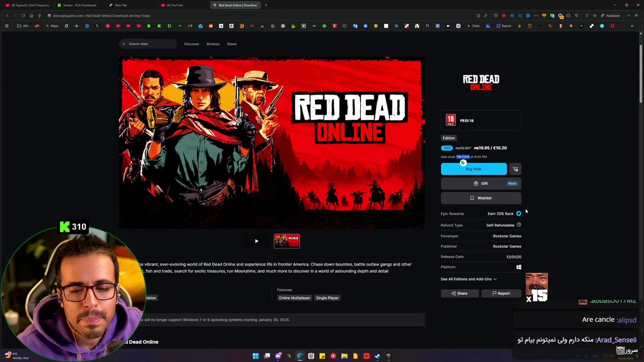Open File Explorer from taskbar
Image resolution: width=644 pixels, height=362 pixels.
344,356
